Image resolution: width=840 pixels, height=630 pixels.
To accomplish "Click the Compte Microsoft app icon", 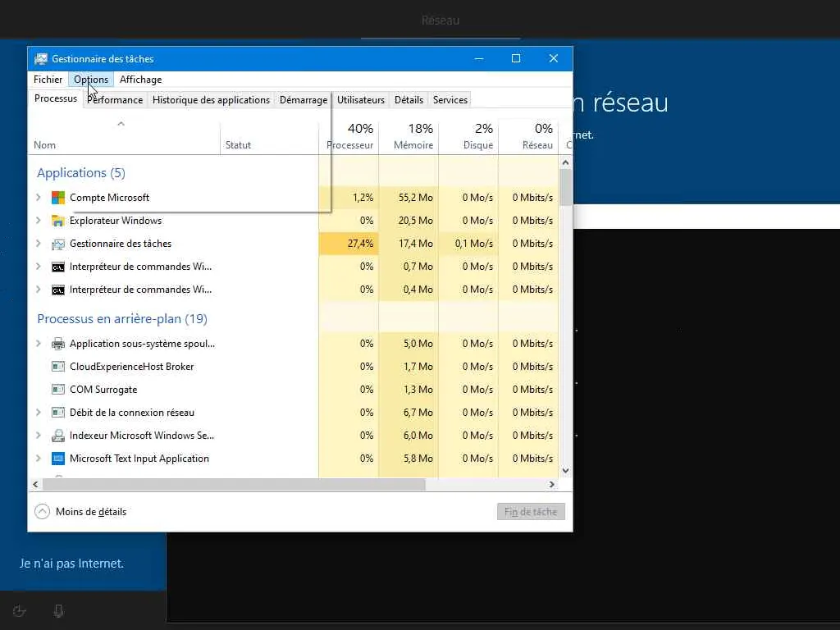I will tap(58, 198).
